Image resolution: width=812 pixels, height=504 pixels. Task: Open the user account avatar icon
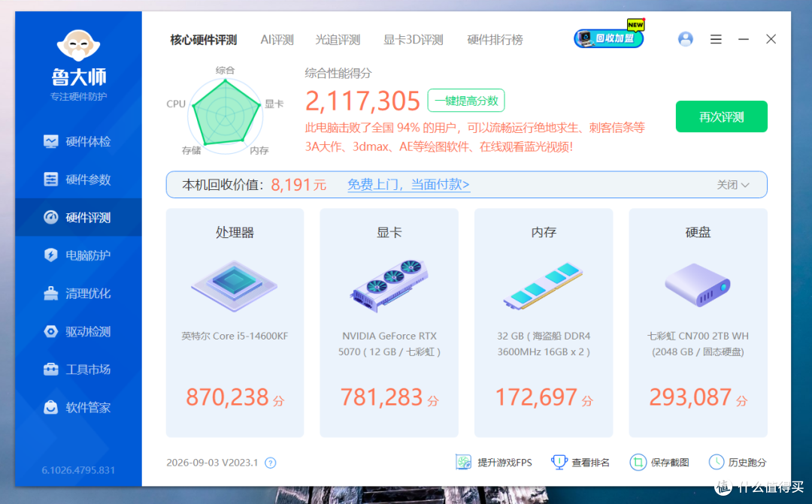(685, 39)
